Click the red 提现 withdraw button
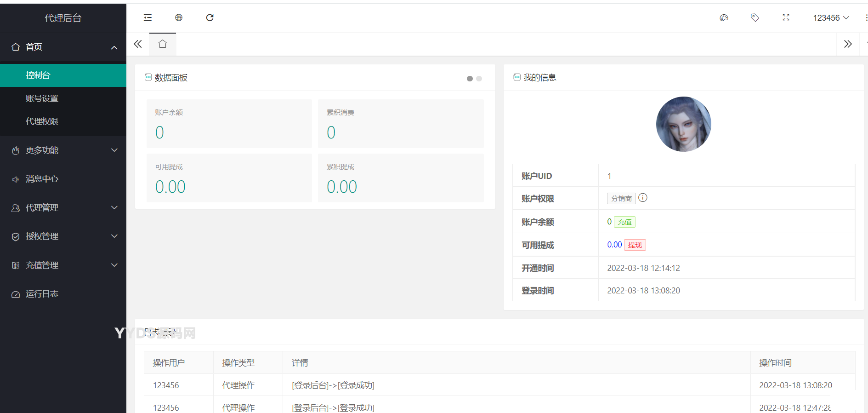The image size is (868, 413). click(635, 245)
